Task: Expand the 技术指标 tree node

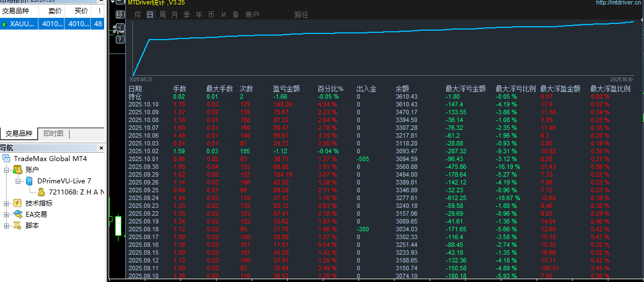Action: coord(6,203)
